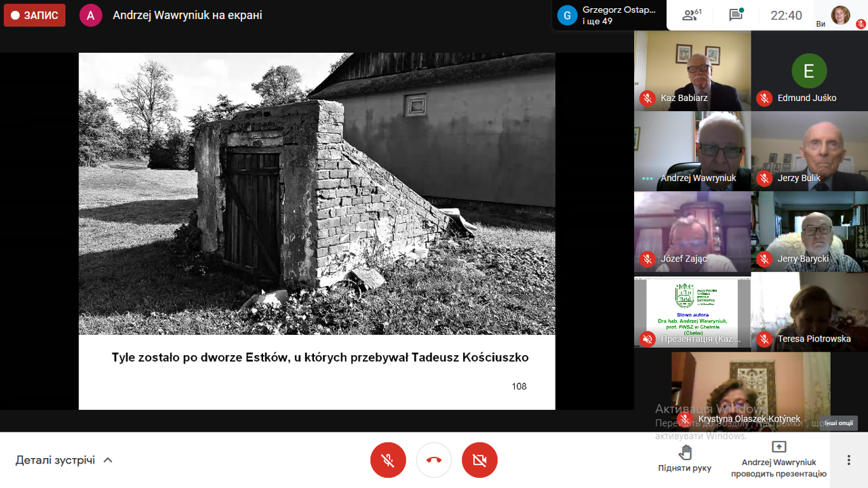Screen dimensions: 868x488
Task: Click the Інші опції label
Action: [839, 423]
